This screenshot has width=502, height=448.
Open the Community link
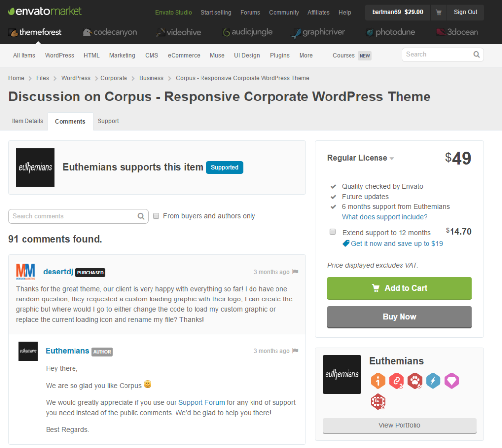click(284, 12)
